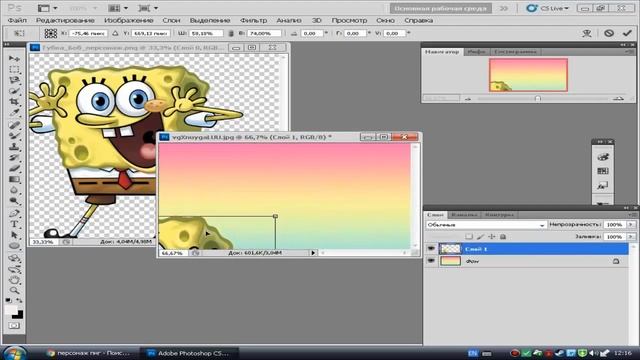Select the Gradient tool
This screenshot has height=360, width=640.
click(14, 179)
